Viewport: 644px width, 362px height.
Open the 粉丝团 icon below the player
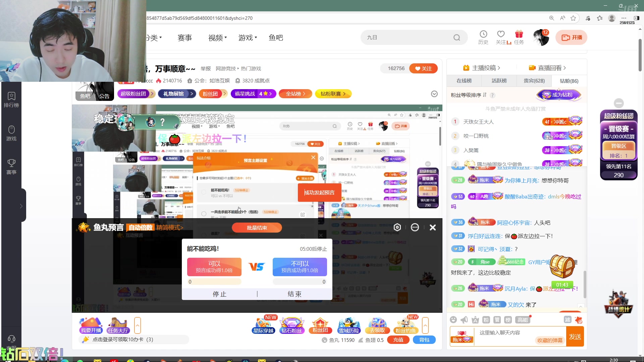[x=320, y=325]
